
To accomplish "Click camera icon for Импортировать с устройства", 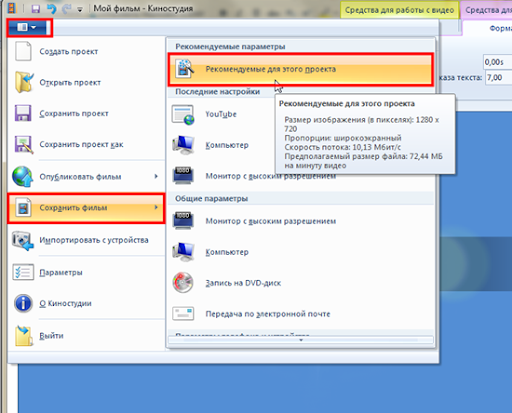I will [x=23, y=240].
